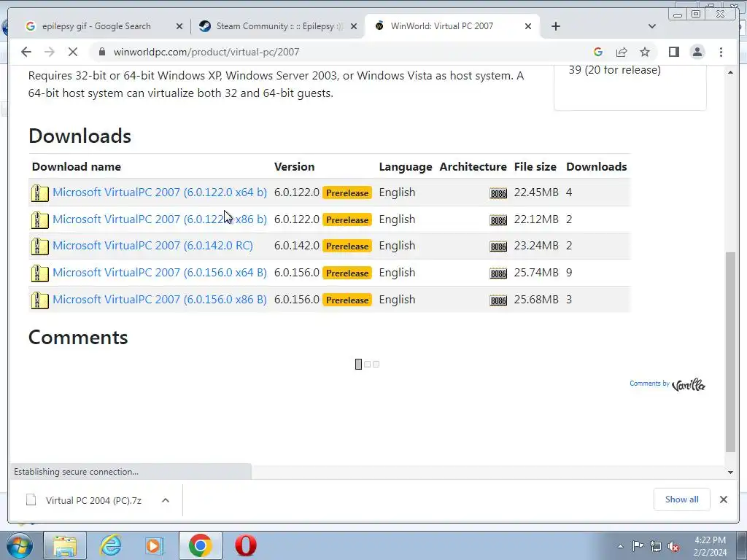Click the 8086 chip icon in the 25.68MB row

(x=498, y=300)
